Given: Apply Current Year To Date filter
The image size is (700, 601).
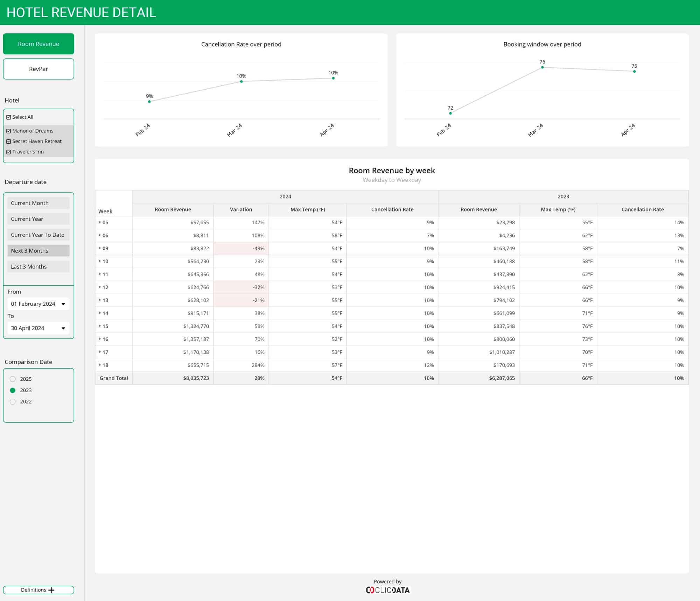Looking at the screenshot, I should 38,235.
